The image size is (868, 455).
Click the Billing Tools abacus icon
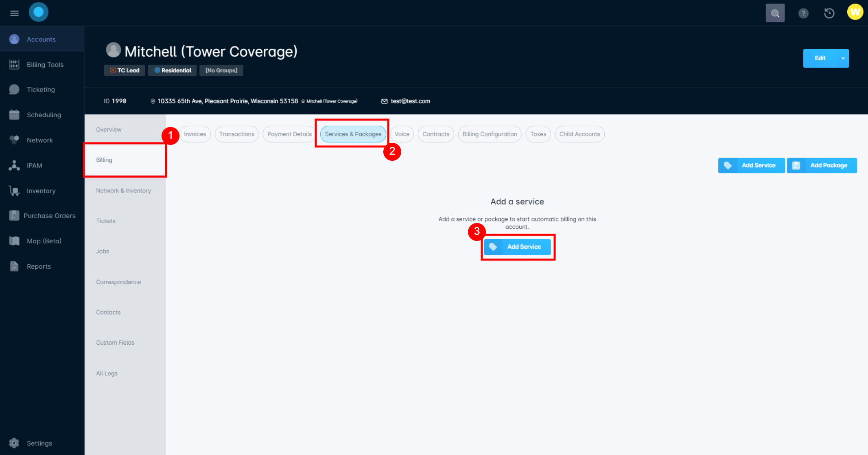pyautogui.click(x=14, y=64)
